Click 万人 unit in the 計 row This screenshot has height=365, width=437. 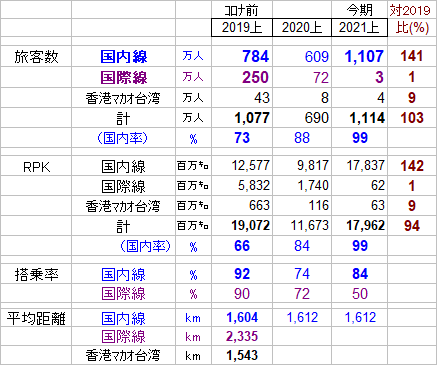pos(193,118)
